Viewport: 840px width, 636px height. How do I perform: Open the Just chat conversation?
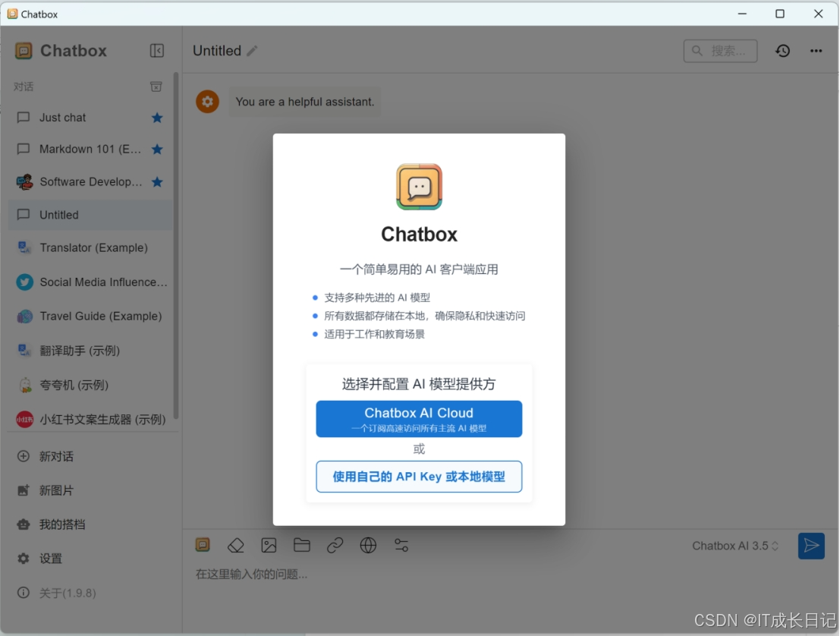90,118
